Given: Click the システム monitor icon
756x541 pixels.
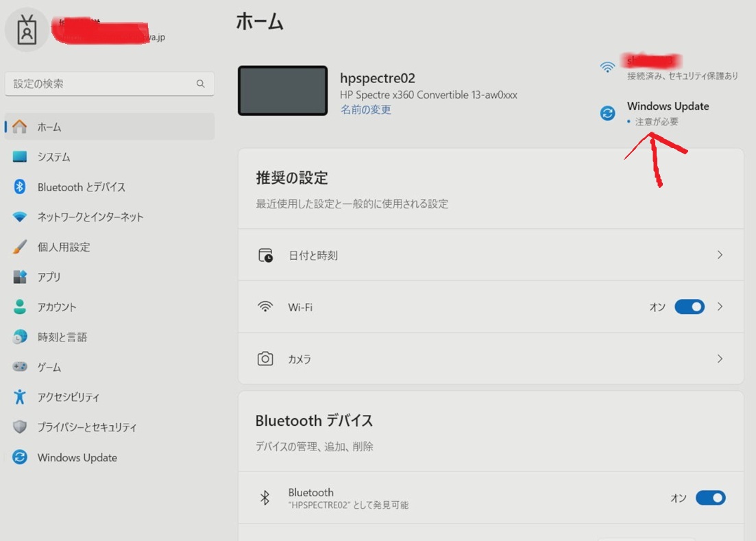Looking at the screenshot, I should pos(20,157).
